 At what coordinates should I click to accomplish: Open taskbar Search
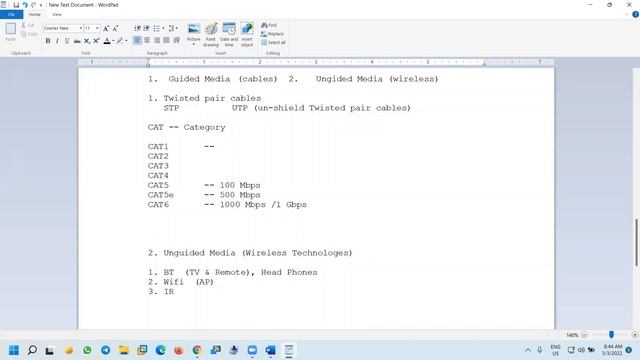coord(32,350)
